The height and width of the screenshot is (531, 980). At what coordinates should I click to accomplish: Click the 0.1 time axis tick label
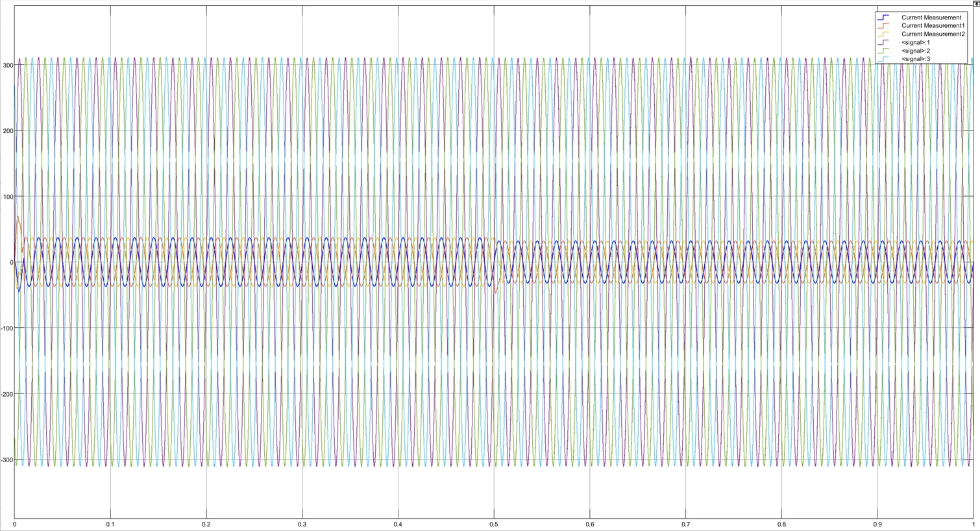pos(110,525)
